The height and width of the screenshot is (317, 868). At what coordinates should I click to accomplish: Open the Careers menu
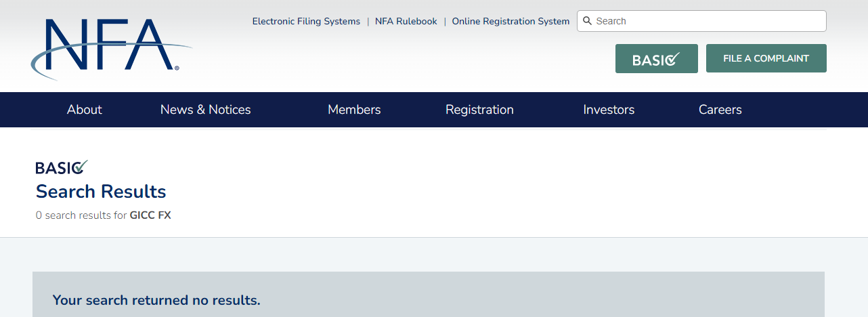pyautogui.click(x=720, y=110)
